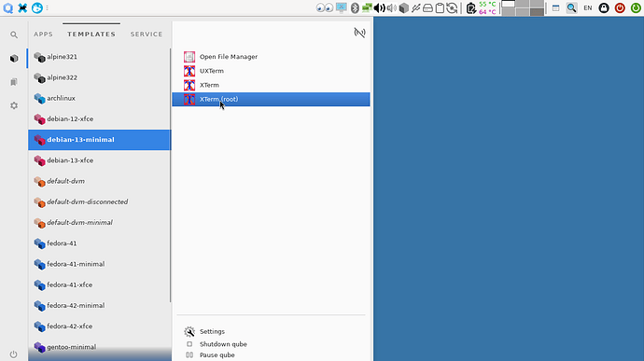Image resolution: width=644 pixels, height=361 pixels.
Task: Open menu settings gear in sidebar
Action: pos(14,105)
